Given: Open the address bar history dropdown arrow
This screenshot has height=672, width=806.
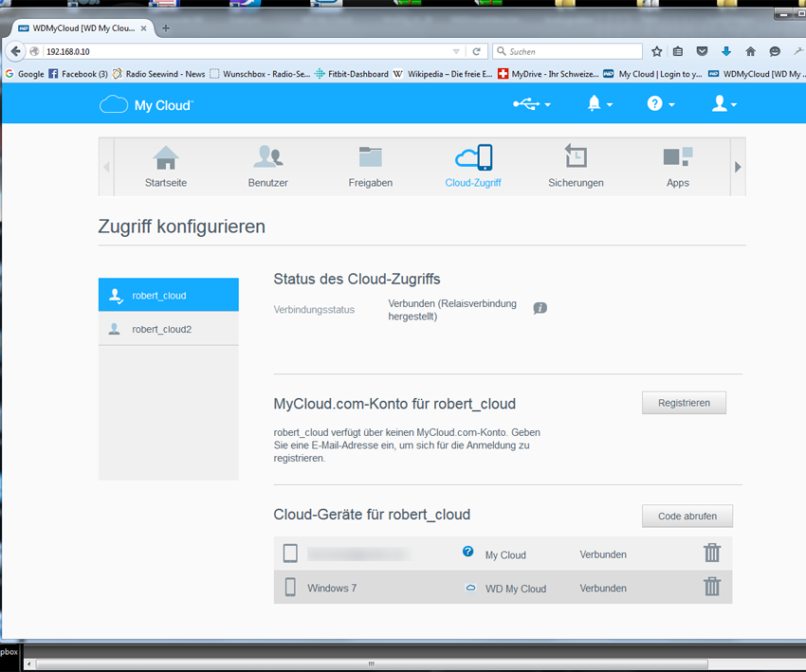Looking at the screenshot, I should coord(456,51).
